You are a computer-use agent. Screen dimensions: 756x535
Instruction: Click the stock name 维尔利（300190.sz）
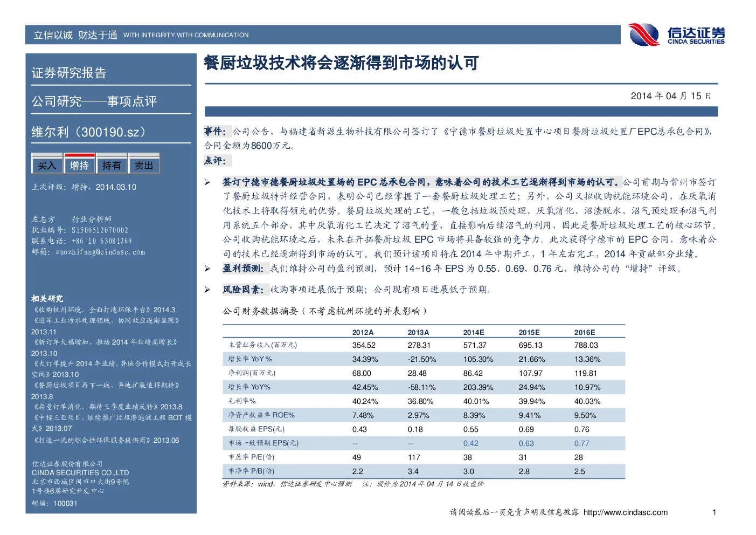coord(88,132)
